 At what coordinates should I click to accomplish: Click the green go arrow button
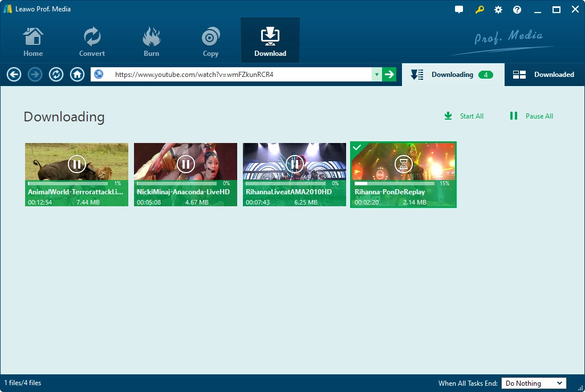pyautogui.click(x=389, y=75)
